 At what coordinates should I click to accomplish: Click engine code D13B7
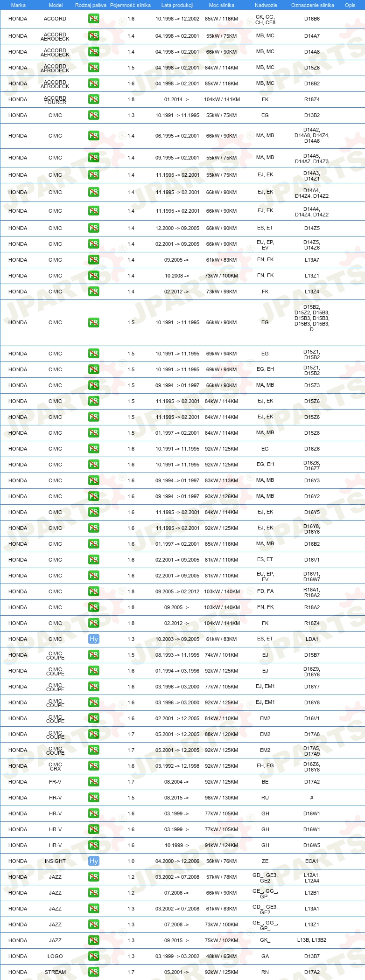(312, 956)
